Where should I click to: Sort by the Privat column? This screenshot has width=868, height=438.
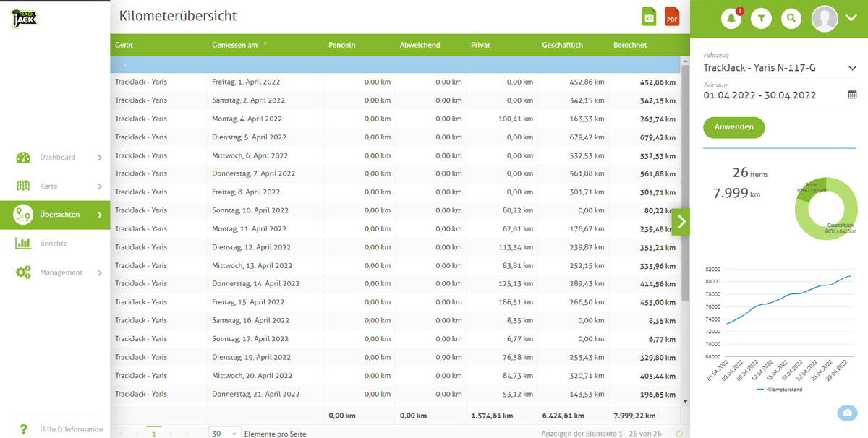[x=480, y=45]
